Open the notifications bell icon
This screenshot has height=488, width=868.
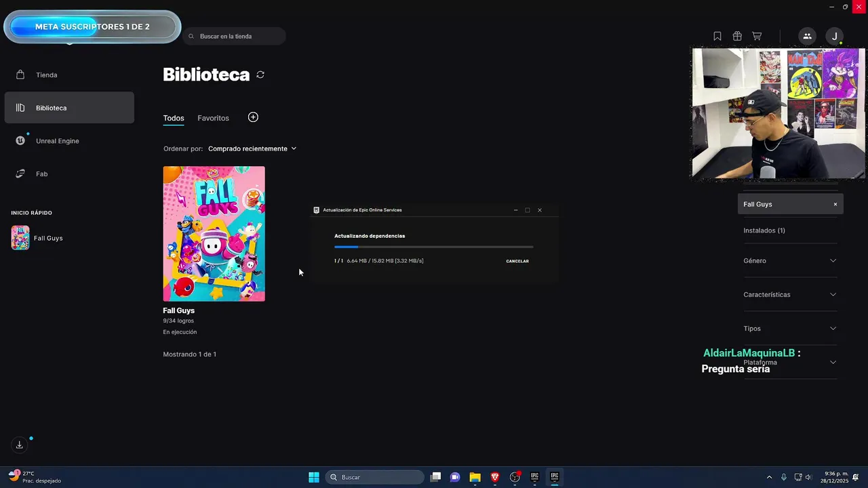pos(856,477)
